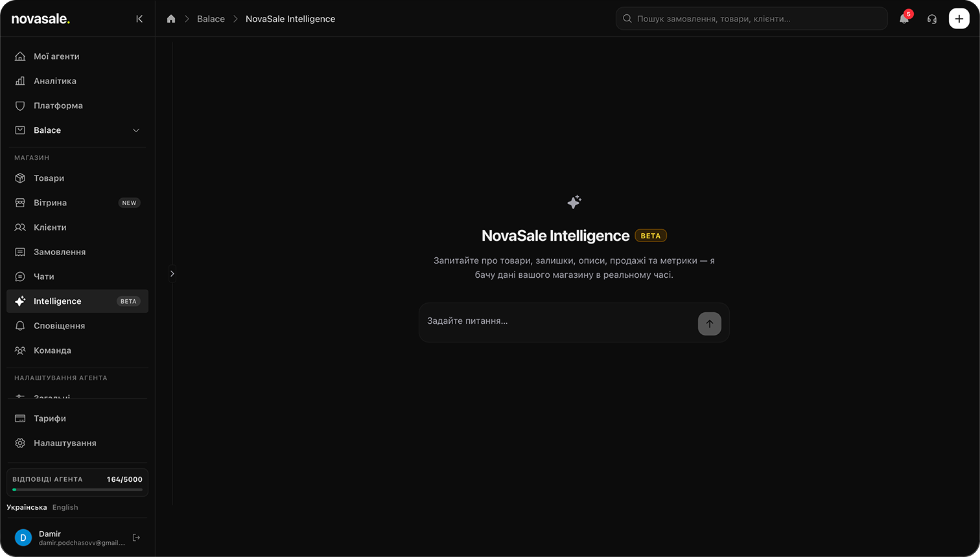Open the Аналітика section
980x557 pixels.
click(x=77, y=81)
